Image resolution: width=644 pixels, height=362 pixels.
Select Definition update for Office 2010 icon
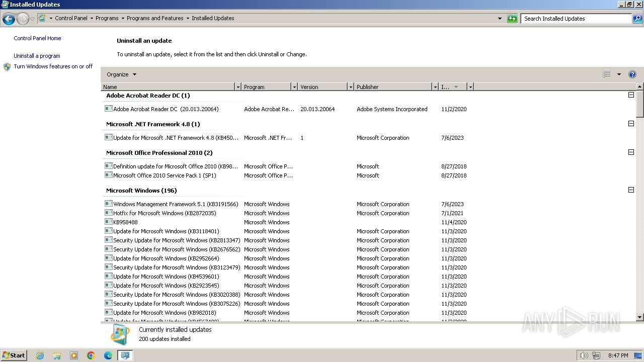tap(108, 166)
